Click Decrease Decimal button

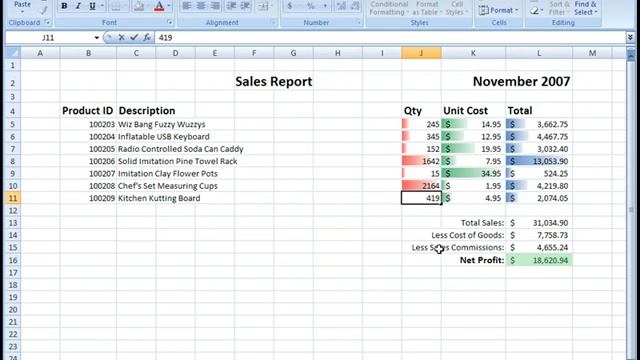pos(355,6)
